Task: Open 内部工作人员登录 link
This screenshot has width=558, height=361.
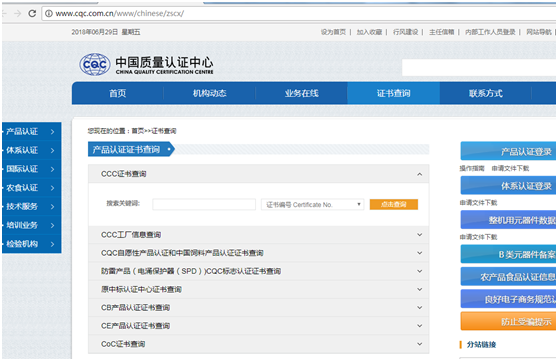Action: [x=490, y=32]
